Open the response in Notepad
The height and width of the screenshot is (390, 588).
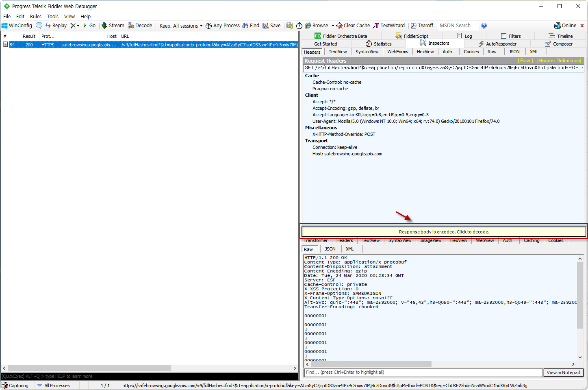(563, 372)
